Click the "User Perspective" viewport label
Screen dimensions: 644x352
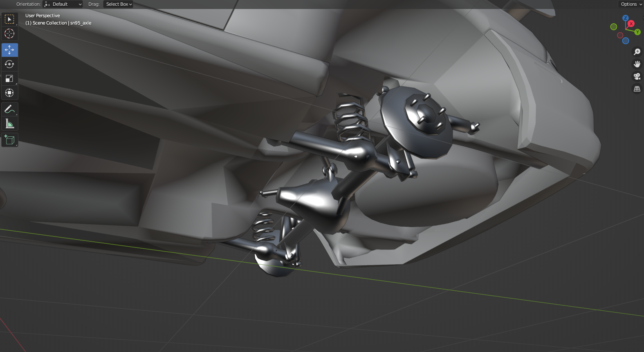[43, 16]
